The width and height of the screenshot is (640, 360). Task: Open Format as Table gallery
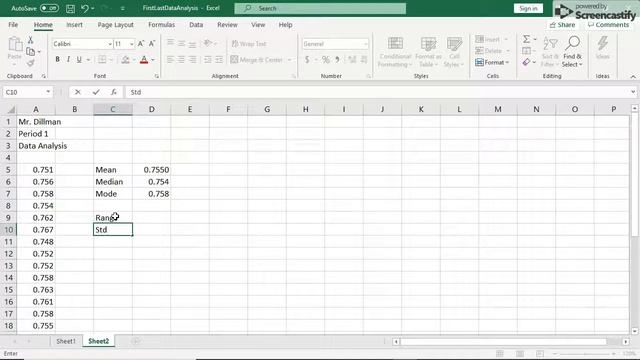pyautogui.click(x=428, y=52)
